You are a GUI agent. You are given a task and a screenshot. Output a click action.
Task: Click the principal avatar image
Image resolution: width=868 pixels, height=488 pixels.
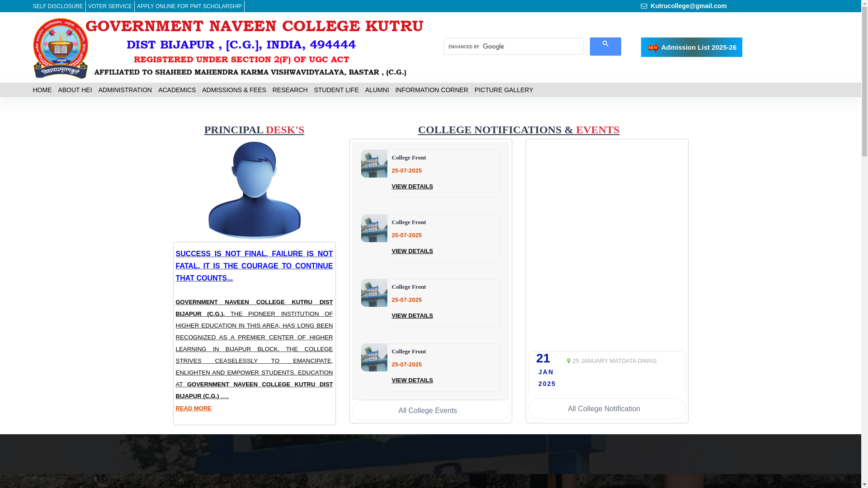[x=254, y=190]
